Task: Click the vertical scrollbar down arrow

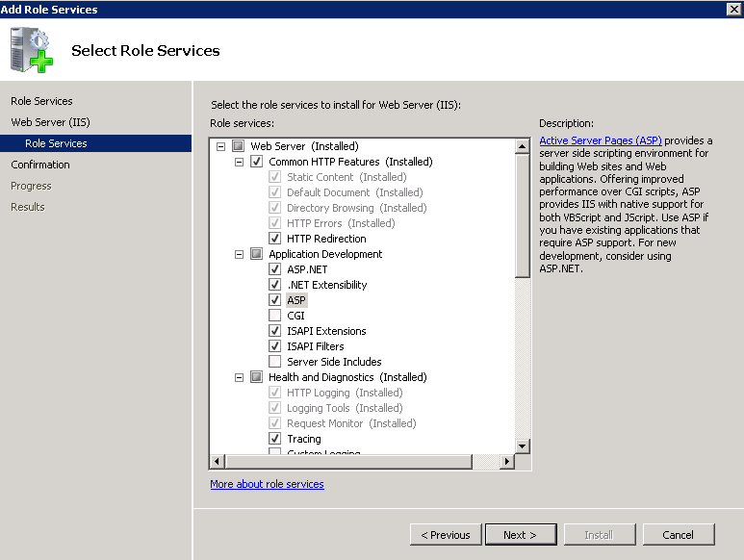Action: pos(523,446)
